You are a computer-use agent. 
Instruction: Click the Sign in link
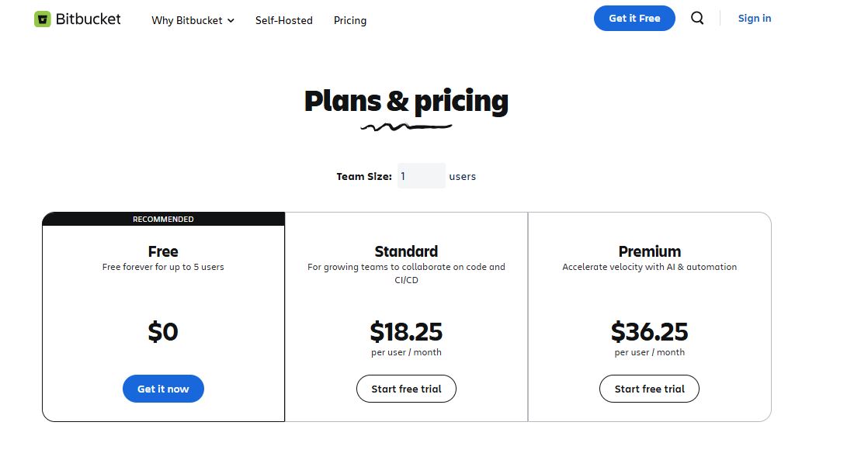pyautogui.click(x=754, y=18)
